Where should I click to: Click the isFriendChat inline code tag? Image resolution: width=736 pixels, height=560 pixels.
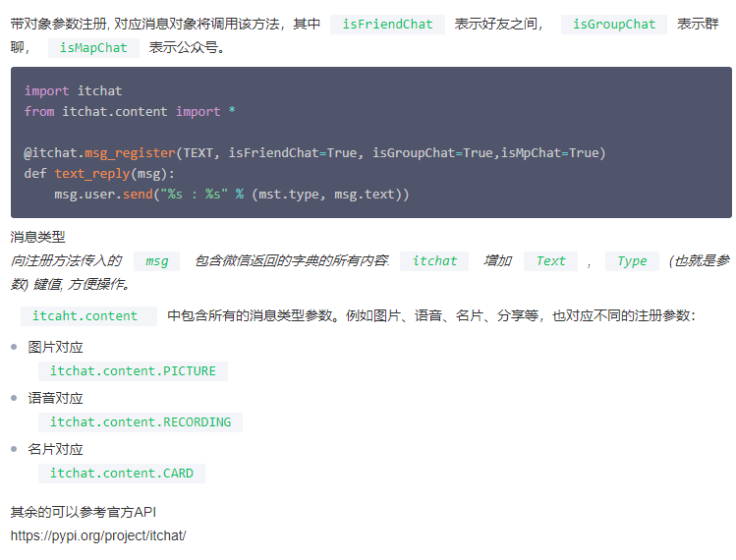click(387, 24)
